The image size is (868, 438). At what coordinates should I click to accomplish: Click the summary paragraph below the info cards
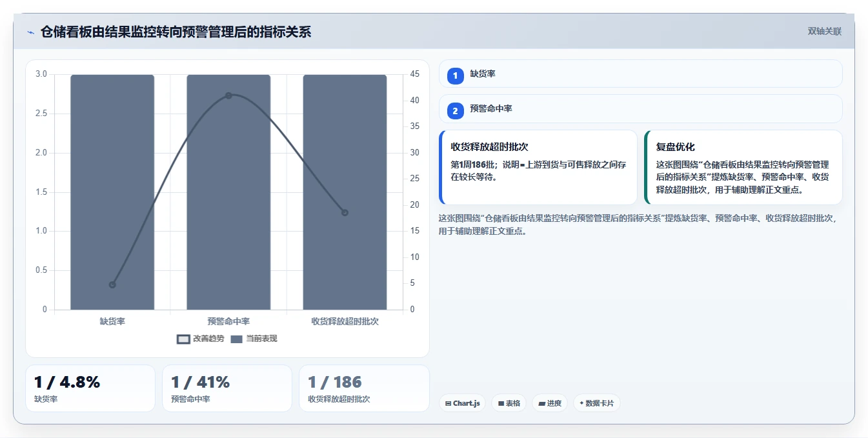638,224
